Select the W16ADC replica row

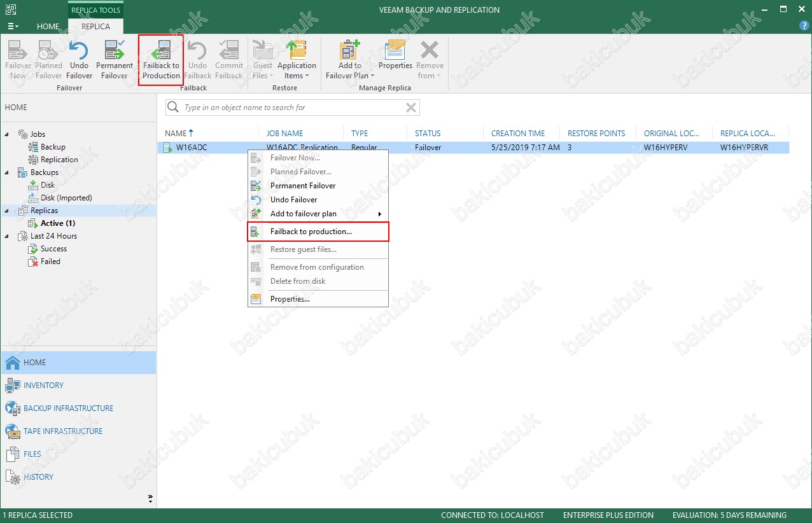click(x=473, y=148)
